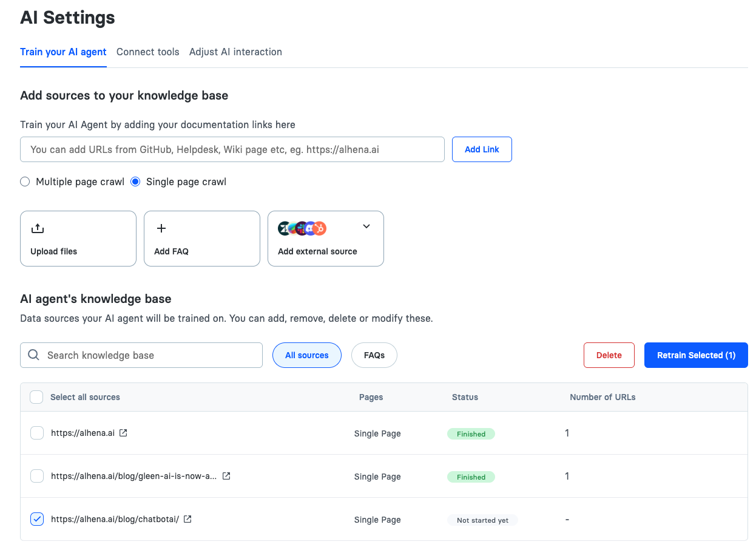Expand the Add external source dropdown chevron

366,226
